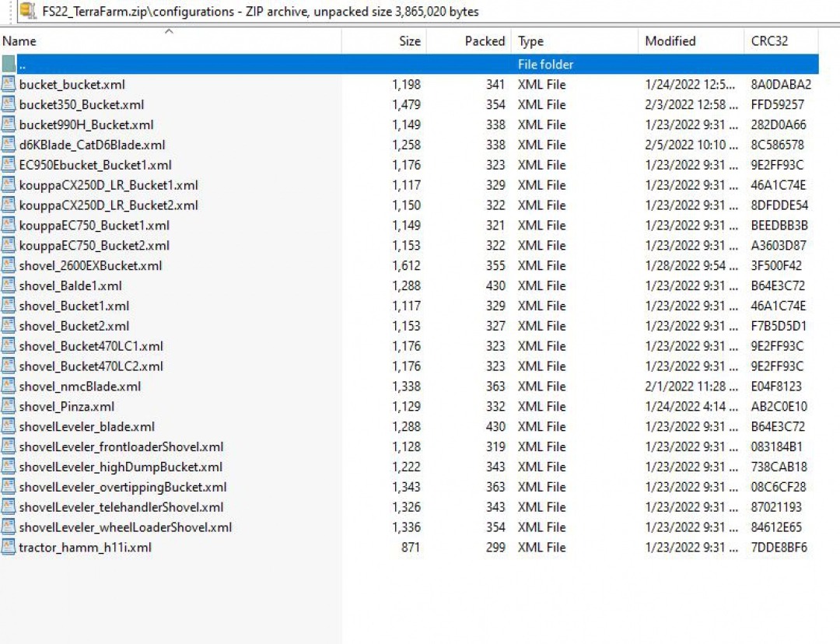Viewport: 840px width, 644px height.
Task: Sort files by the Size column
Action: 409,42
